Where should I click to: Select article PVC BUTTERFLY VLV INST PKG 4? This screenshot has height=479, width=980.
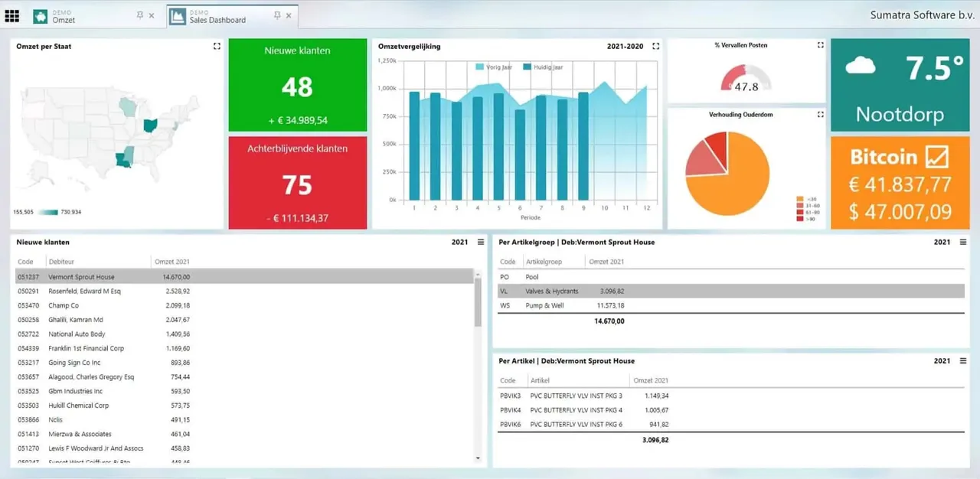[731, 410]
